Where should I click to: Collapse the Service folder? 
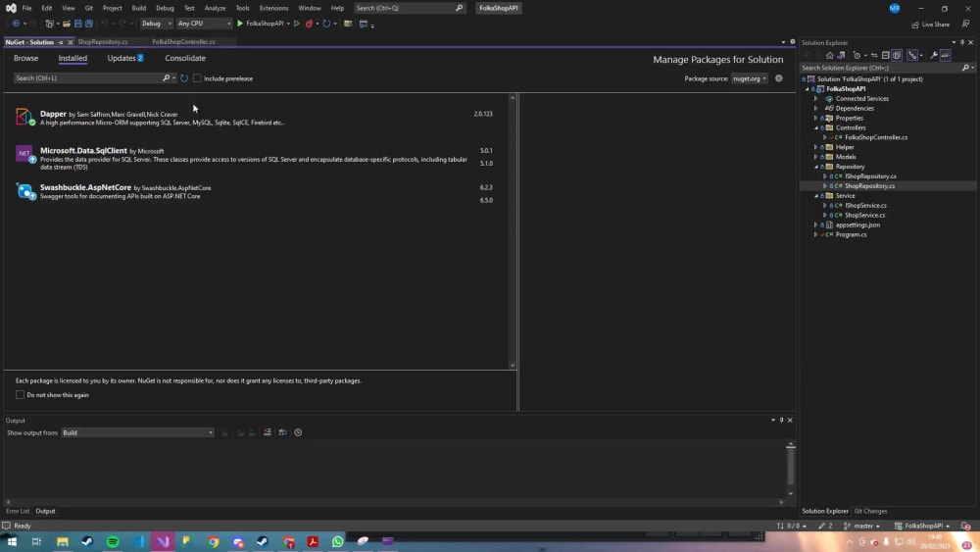(815, 196)
